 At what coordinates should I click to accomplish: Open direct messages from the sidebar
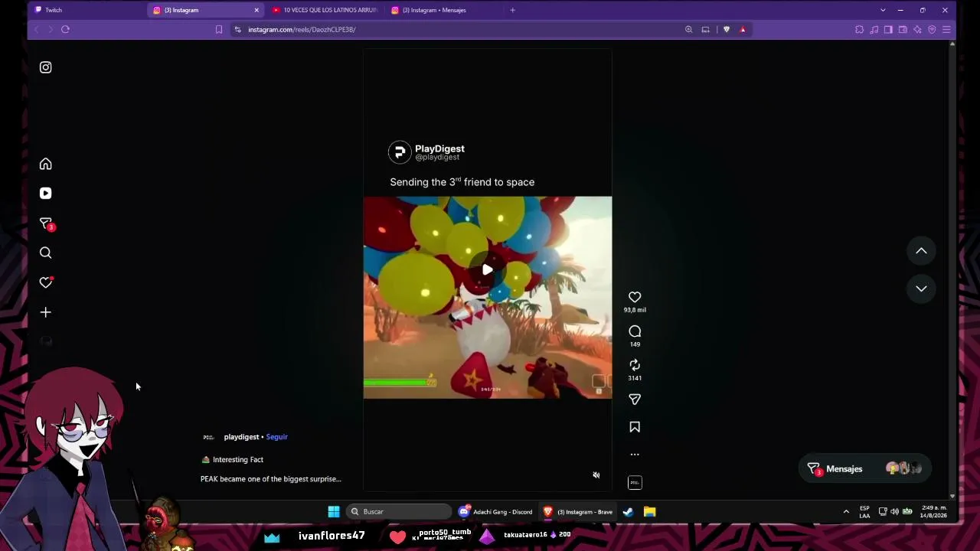(46, 223)
